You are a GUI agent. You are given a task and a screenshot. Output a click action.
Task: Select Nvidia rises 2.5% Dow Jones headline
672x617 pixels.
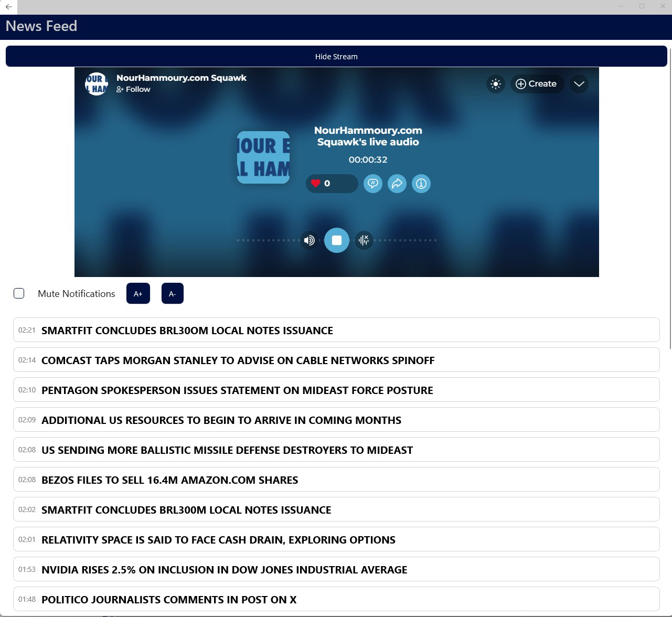[336, 569]
